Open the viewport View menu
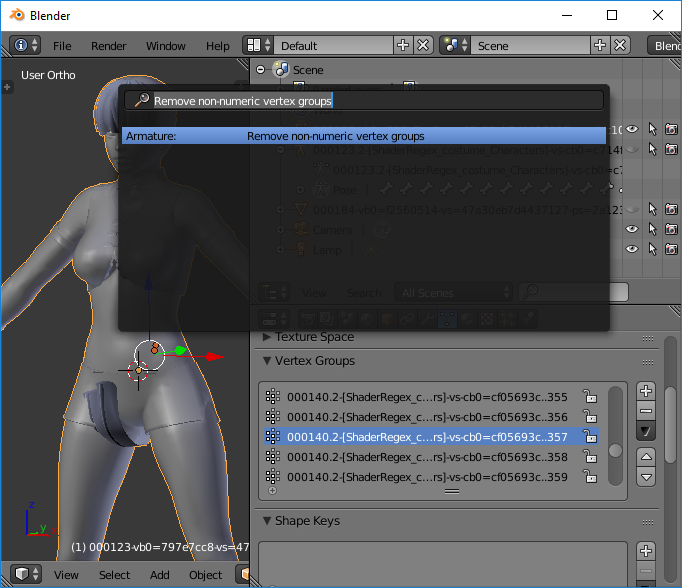682x588 pixels. (x=66, y=575)
